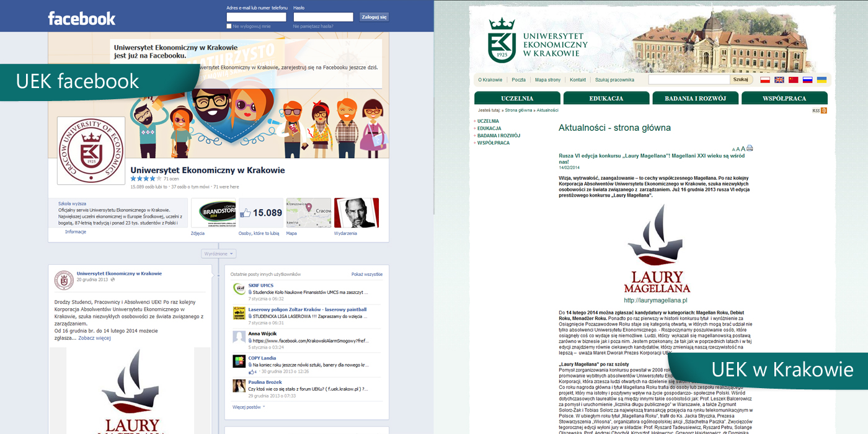Click the small UEK avatar beside the post
Screen dimensions: 868x434
click(x=64, y=280)
